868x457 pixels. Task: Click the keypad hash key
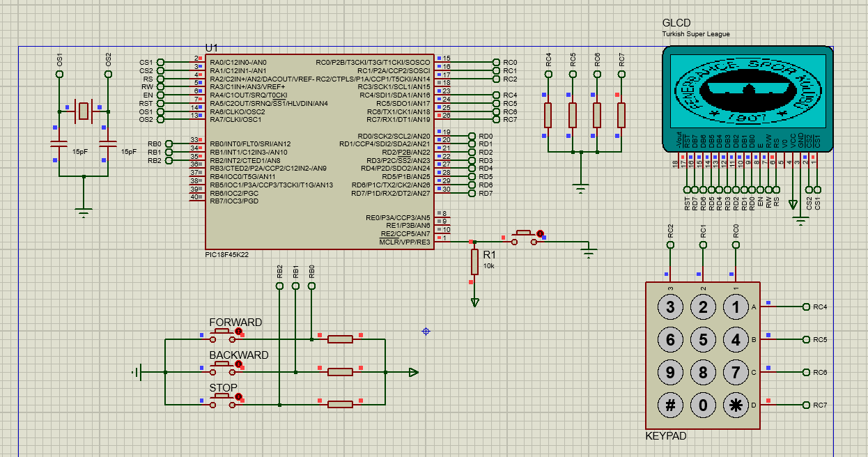click(671, 405)
